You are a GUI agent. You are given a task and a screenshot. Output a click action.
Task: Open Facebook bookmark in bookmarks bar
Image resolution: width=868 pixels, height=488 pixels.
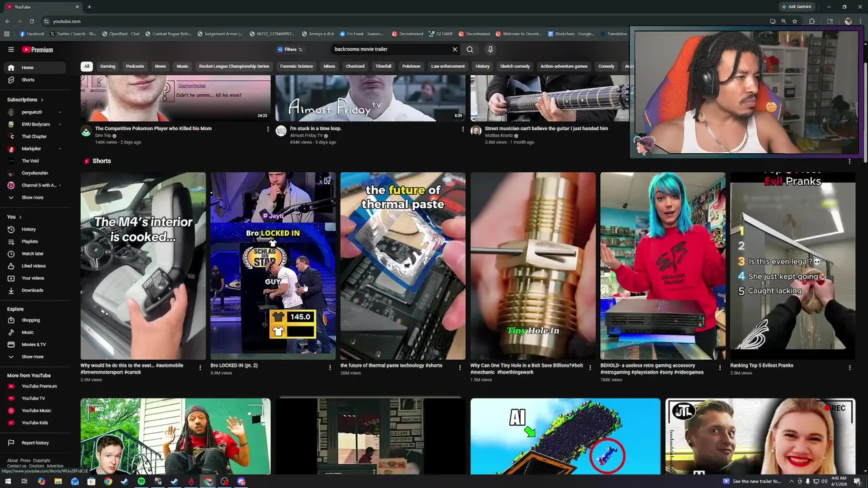pyautogui.click(x=33, y=33)
